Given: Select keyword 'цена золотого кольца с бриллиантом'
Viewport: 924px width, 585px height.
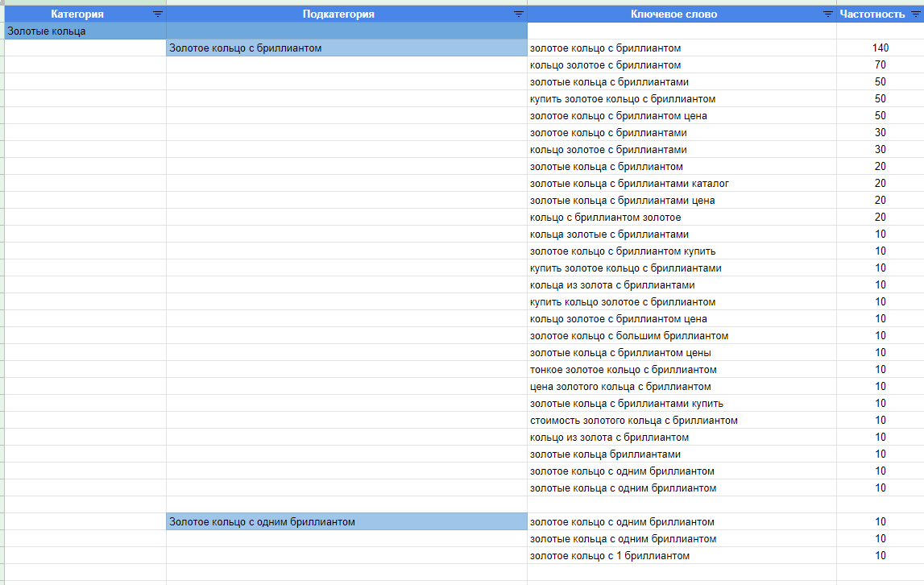Looking at the screenshot, I should 620,387.
